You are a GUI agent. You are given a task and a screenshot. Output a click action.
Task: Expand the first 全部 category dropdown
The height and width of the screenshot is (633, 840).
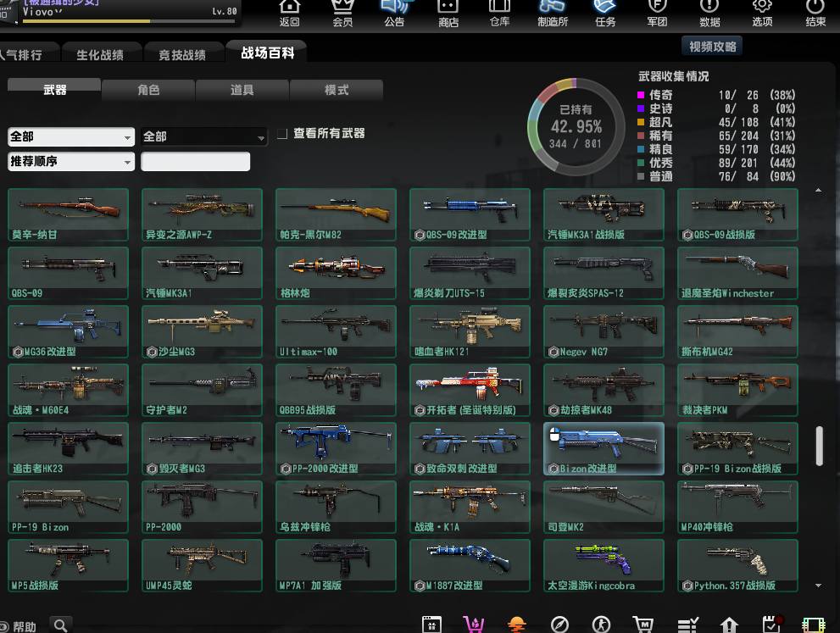[x=71, y=136]
